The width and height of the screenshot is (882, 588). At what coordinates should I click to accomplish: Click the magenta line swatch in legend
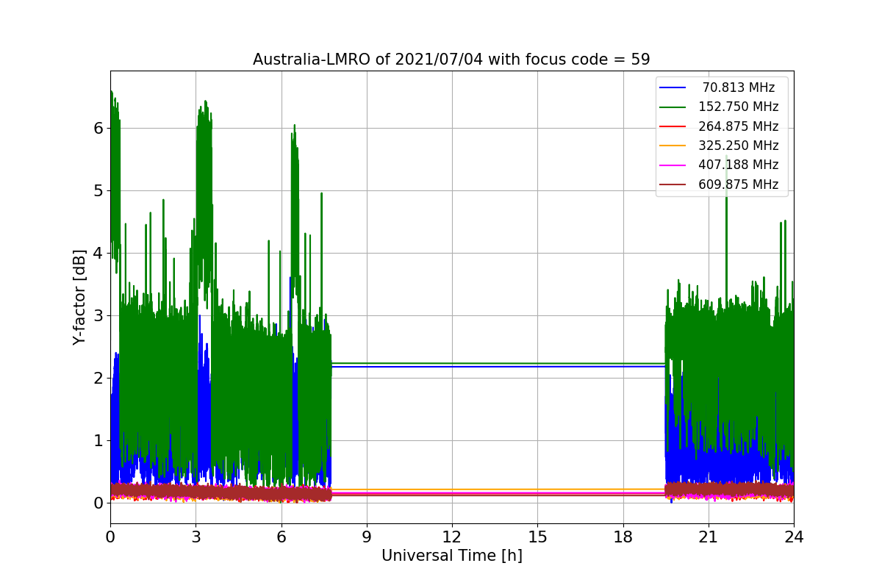tap(673, 165)
